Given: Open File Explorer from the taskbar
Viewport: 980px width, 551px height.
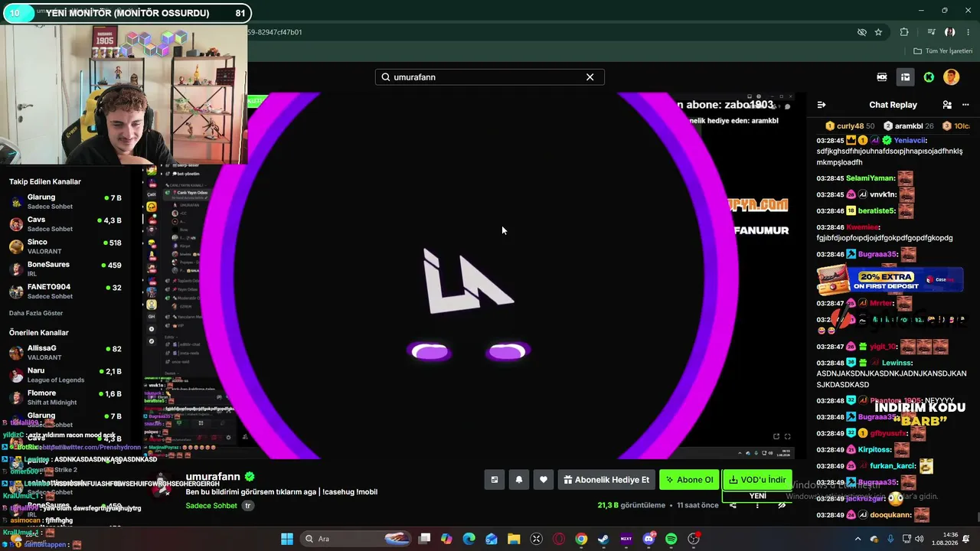Looking at the screenshot, I should [x=514, y=539].
